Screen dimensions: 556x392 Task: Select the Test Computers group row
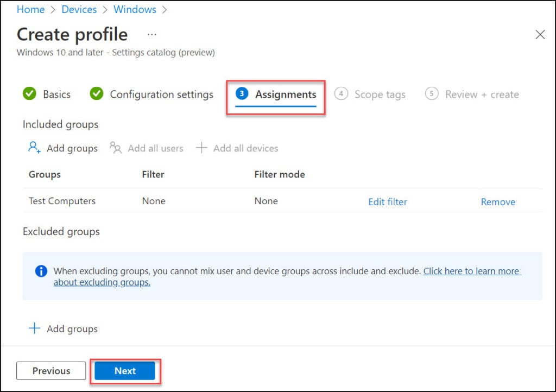282,200
